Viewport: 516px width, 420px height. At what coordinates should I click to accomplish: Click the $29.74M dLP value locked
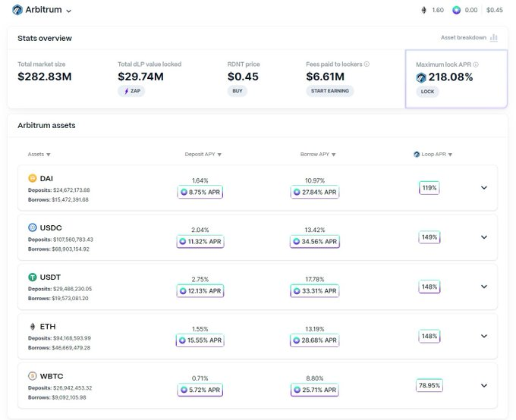pyautogui.click(x=141, y=77)
